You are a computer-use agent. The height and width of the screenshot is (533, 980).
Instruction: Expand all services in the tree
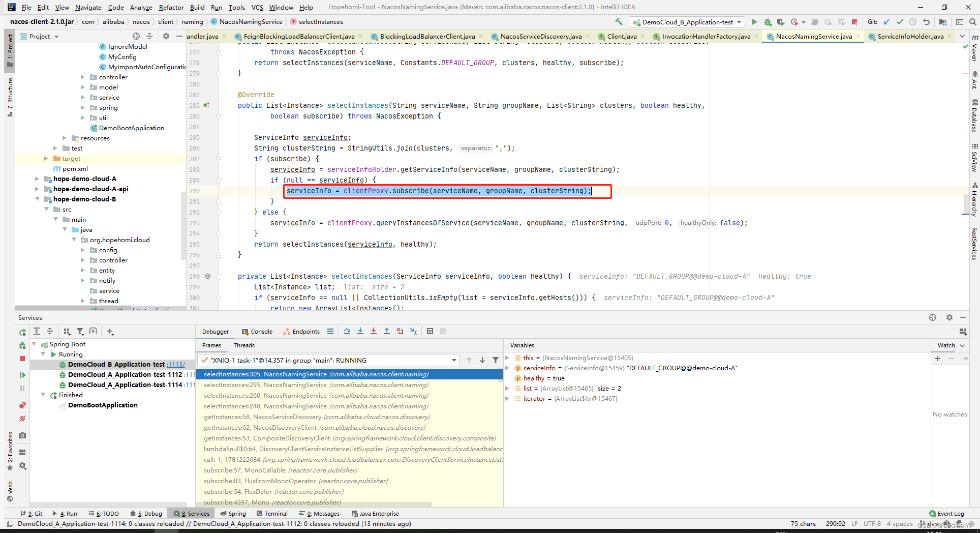pyautogui.click(x=37, y=331)
